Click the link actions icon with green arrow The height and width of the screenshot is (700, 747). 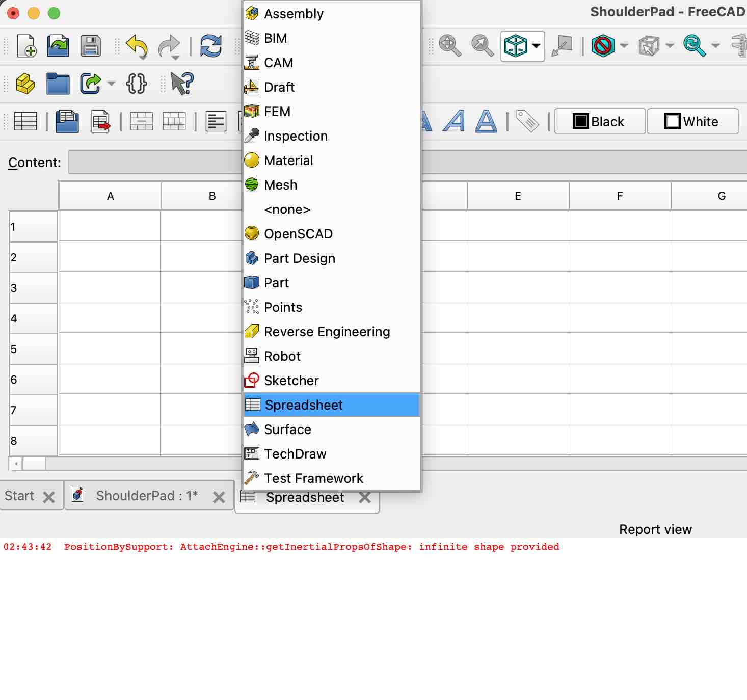pyautogui.click(x=91, y=84)
